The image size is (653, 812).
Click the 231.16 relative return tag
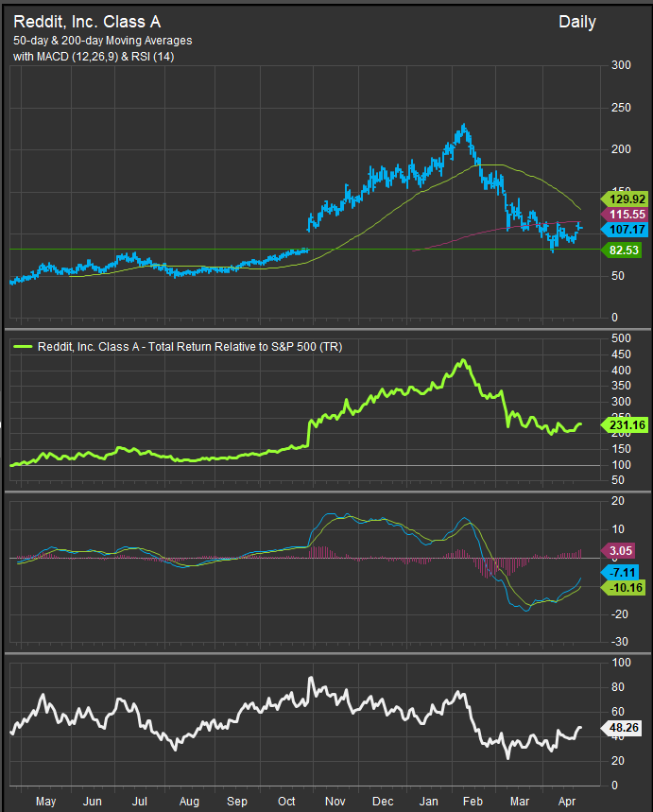[x=624, y=425]
